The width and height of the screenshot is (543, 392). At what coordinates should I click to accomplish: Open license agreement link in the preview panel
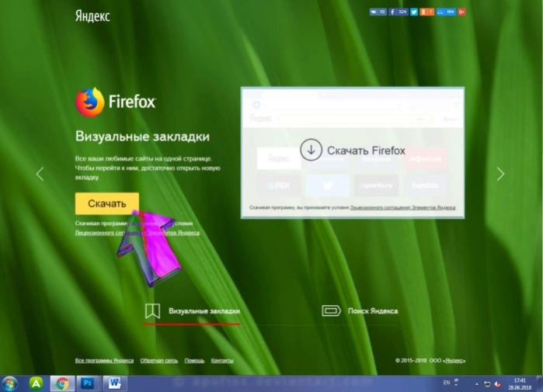point(402,207)
